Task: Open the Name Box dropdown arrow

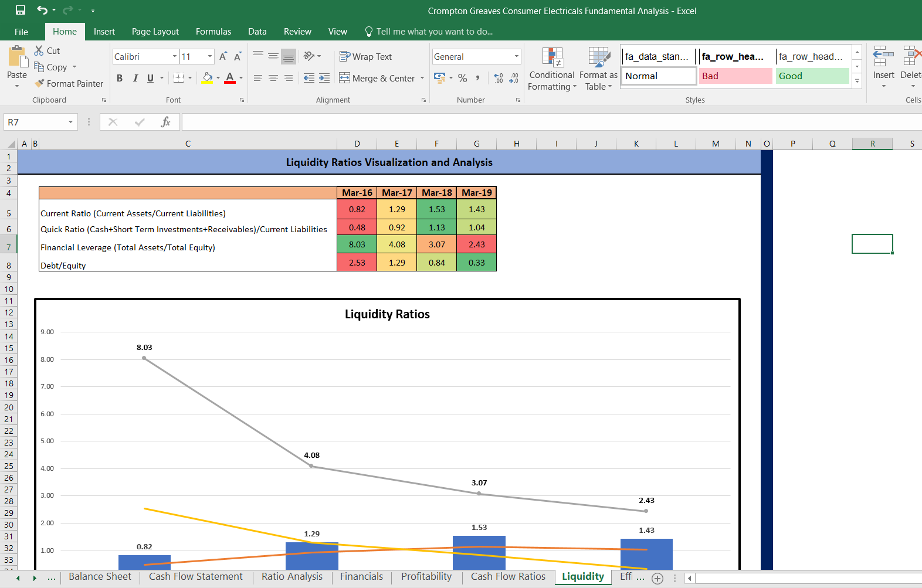Action: [x=70, y=122]
